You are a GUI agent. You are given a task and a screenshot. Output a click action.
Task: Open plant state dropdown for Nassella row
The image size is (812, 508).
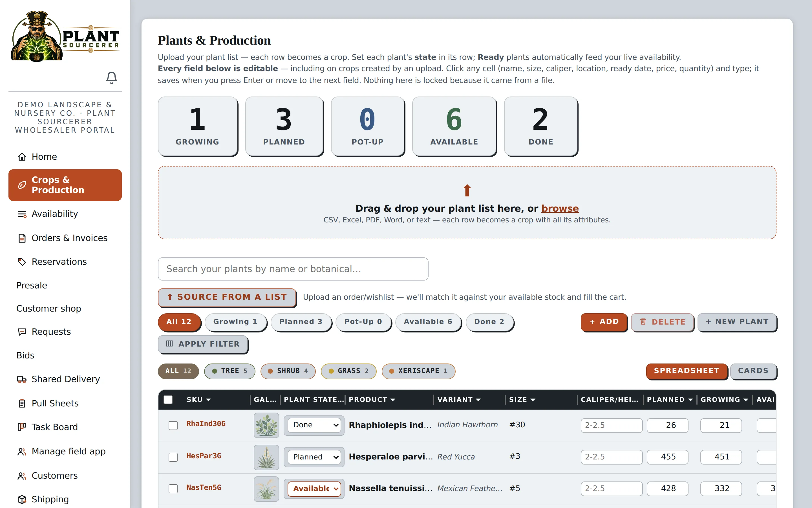[x=314, y=488]
